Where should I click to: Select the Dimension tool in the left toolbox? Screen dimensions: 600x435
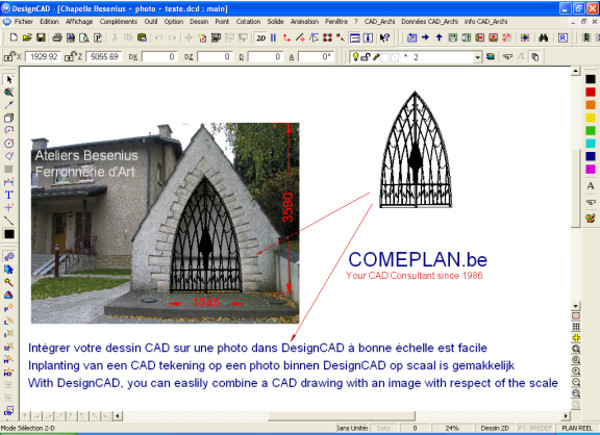[x=9, y=182]
